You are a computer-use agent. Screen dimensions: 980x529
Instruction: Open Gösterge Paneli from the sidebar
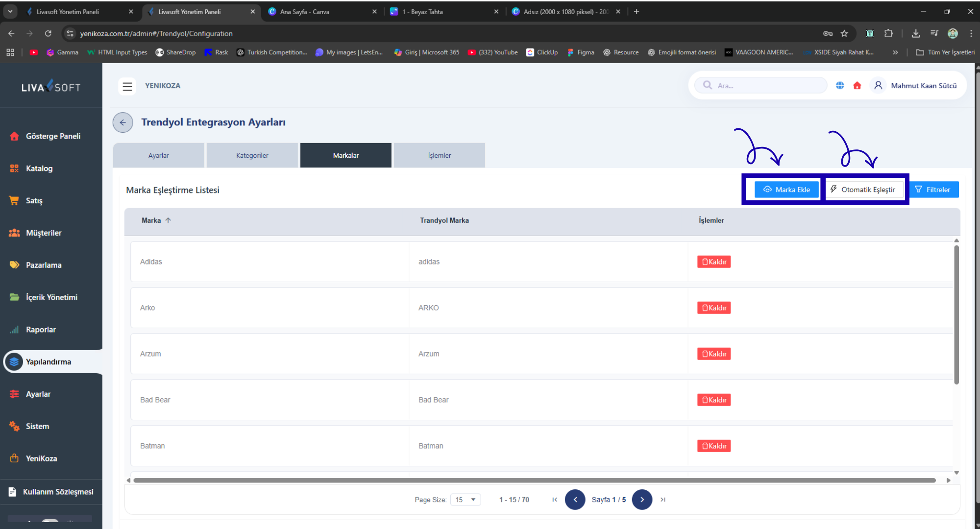[53, 136]
